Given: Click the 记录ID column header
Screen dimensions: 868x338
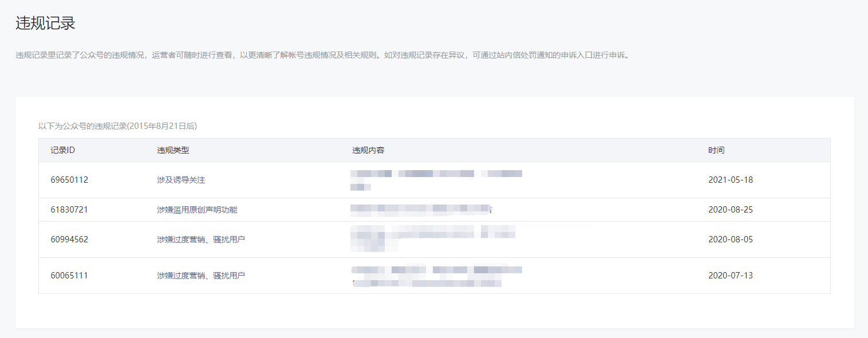Looking at the screenshot, I should click(63, 150).
